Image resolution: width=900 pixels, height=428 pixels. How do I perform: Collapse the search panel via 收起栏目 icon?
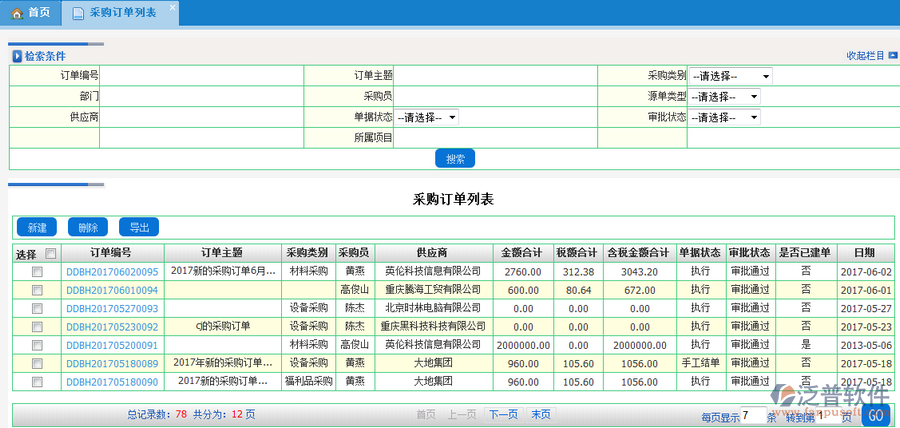click(892, 56)
